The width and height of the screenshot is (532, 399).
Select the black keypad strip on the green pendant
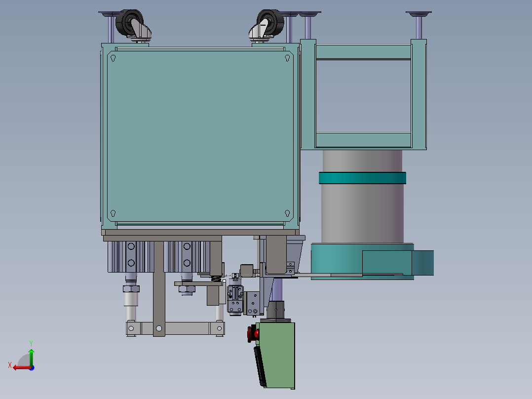click(x=260, y=366)
